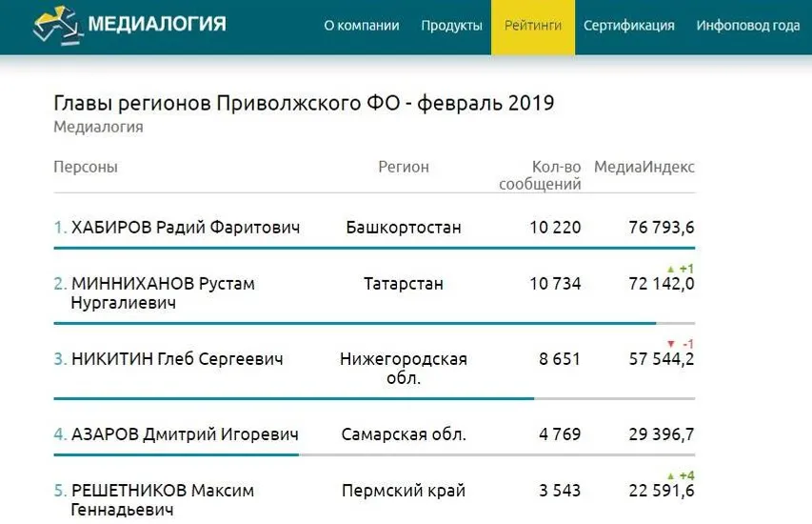
Task: Select the Рейтинги tab
Action: click(x=533, y=26)
